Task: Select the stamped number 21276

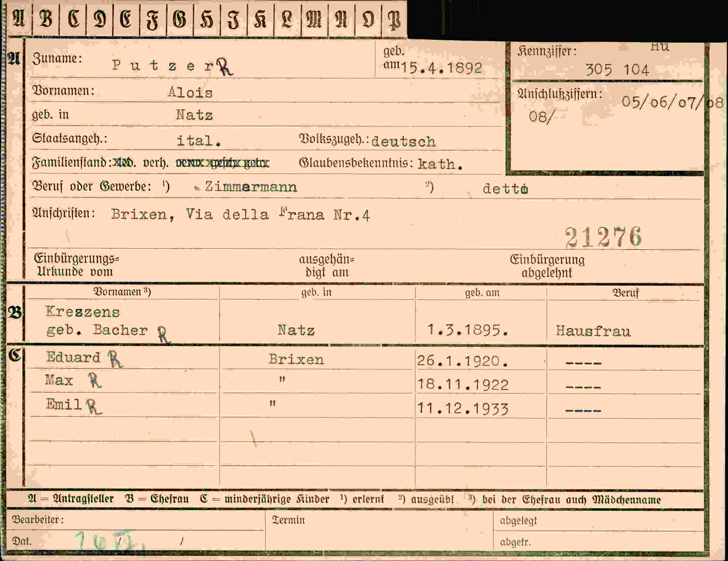Action: pyautogui.click(x=603, y=237)
